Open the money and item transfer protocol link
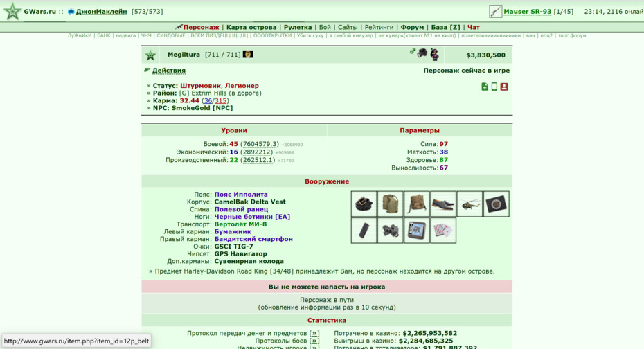This screenshot has height=349, width=644. (314, 333)
